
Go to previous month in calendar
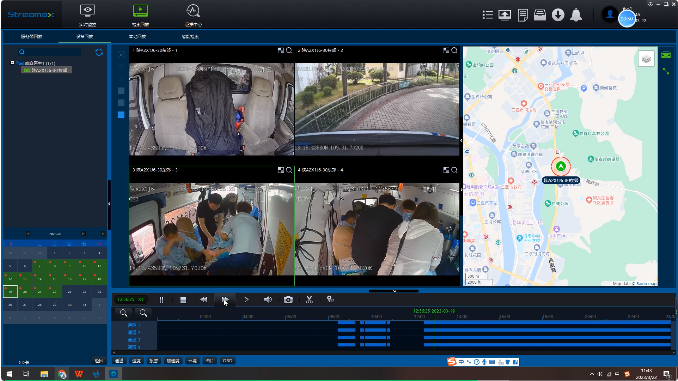(x=28, y=234)
